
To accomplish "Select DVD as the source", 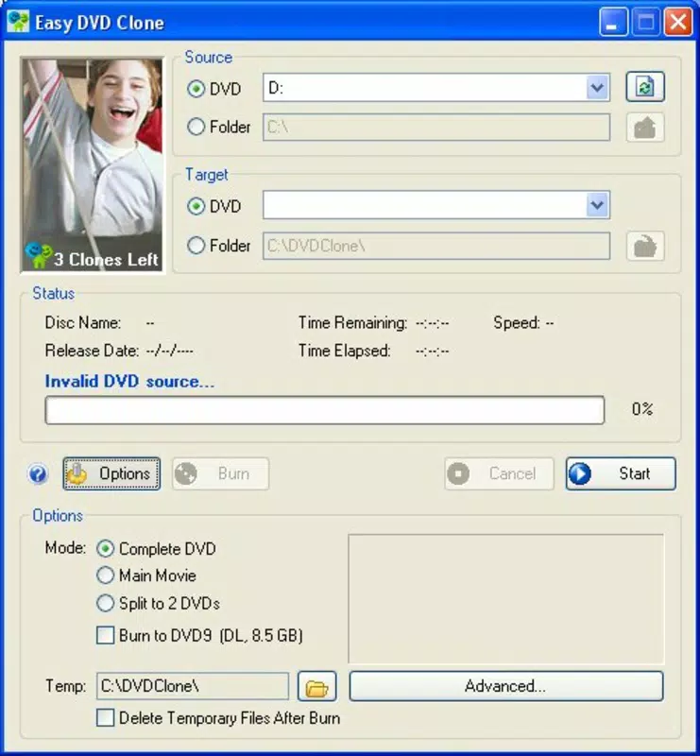I will tap(213, 89).
